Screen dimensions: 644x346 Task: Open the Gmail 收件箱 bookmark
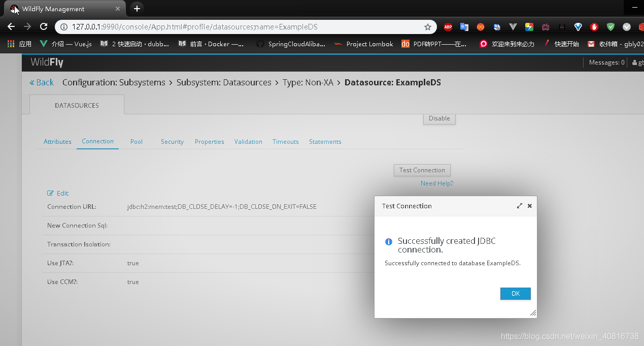(616, 44)
